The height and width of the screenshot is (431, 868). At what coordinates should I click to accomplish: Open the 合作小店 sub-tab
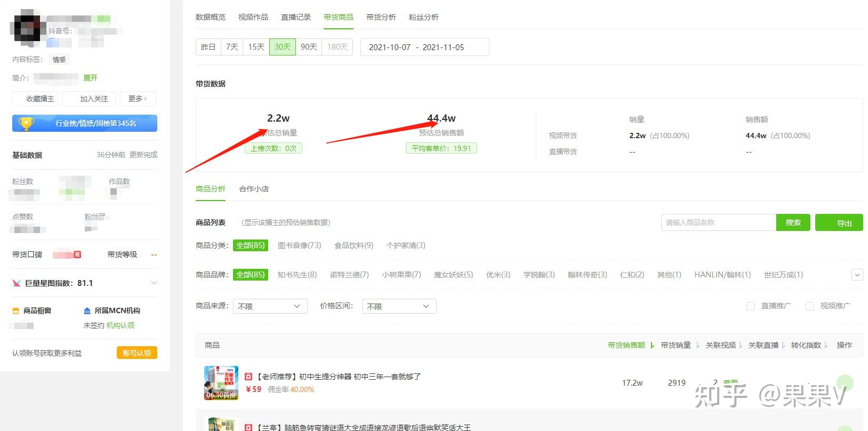(254, 189)
